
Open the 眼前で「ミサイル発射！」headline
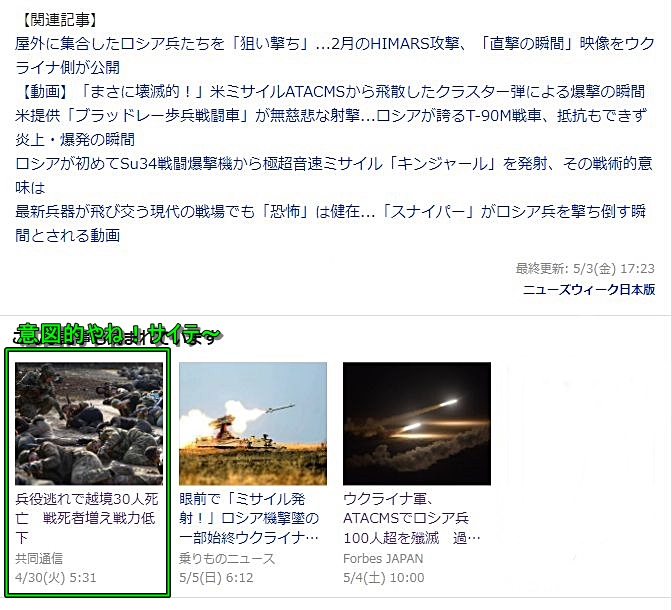249,518
